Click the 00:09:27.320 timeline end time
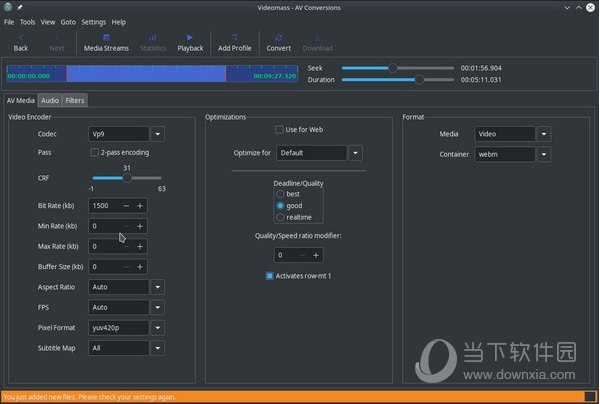600x404 pixels. pos(274,76)
